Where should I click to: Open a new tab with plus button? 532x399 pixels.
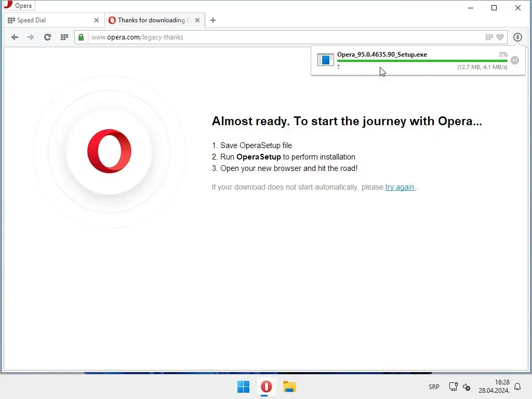click(x=212, y=20)
